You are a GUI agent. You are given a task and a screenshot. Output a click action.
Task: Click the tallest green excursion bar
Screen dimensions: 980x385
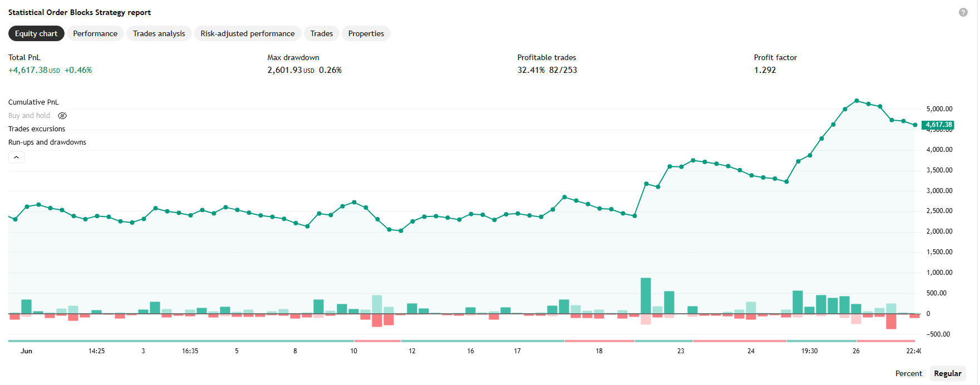pos(646,296)
